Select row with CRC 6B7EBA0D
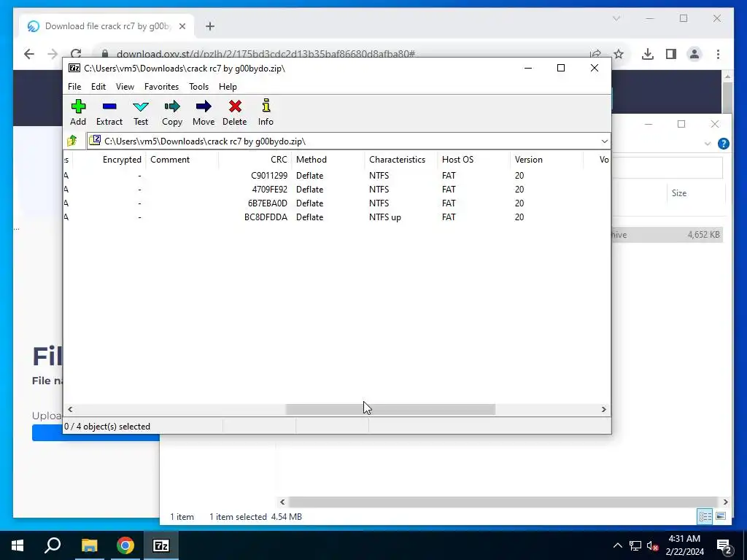This screenshot has width=747, height=560. tap(337, 203)
